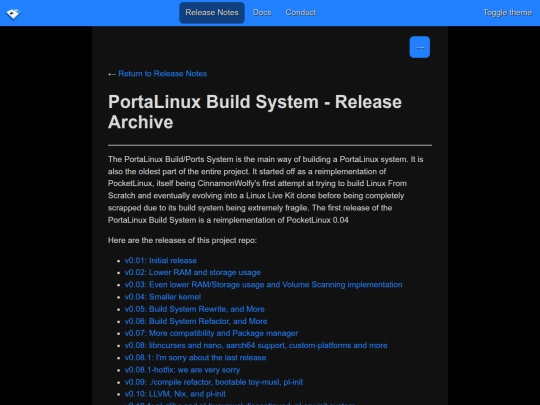540x405 pixels.
Task: Click the page heading PortaLinux Build System - Release Archive
Action: coord(255,112)
